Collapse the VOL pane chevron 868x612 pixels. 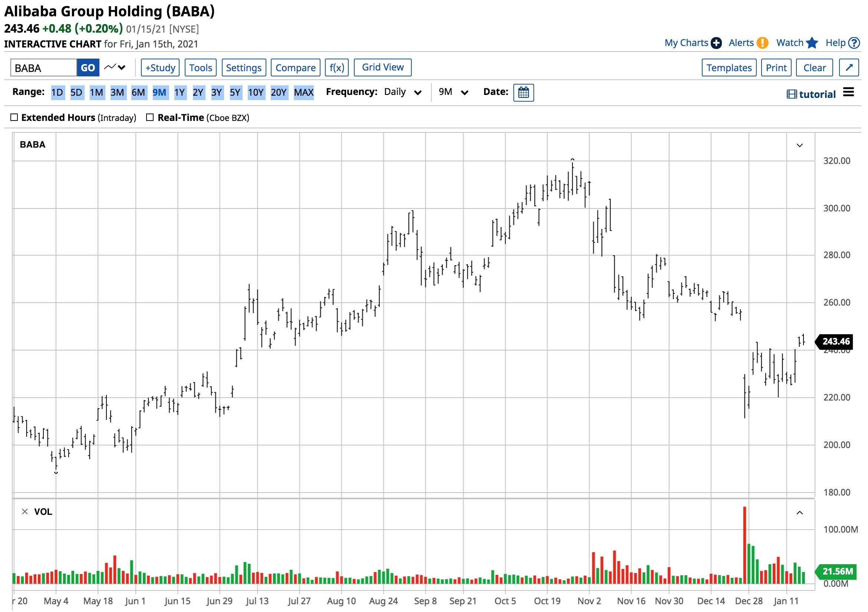tap(800, 513)
